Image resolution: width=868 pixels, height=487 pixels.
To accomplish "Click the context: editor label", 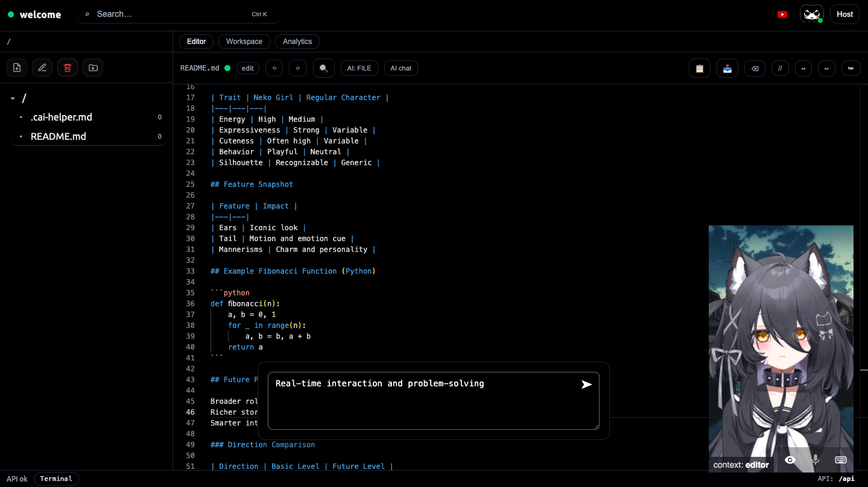I will [x=741, y=465].
